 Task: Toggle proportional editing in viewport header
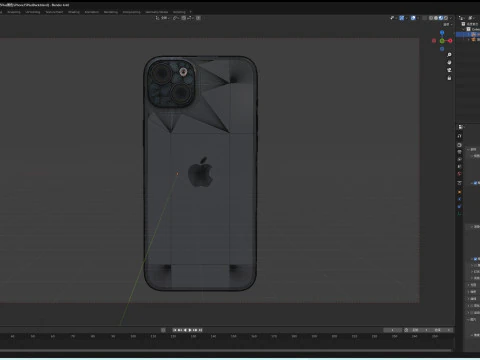[x=198, y=18]
